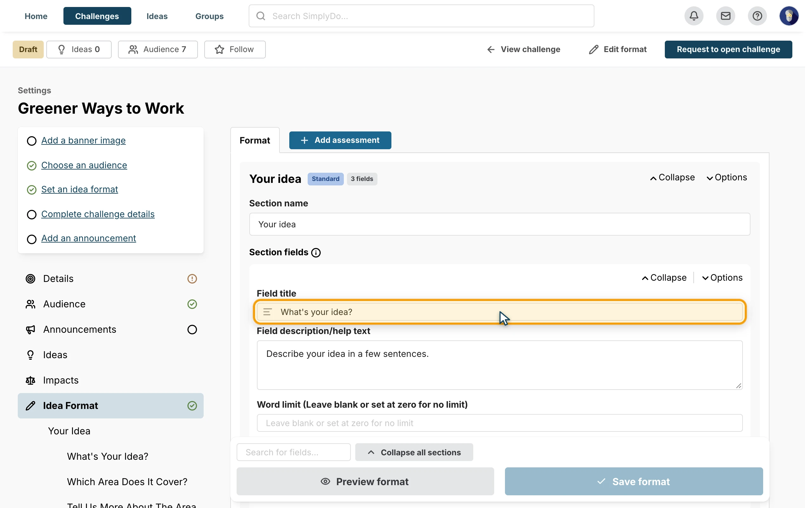Click the drag handle icon in Field title
Image resolution: width=812 pixels, height=508 pixels.
[x=267, y=312]
